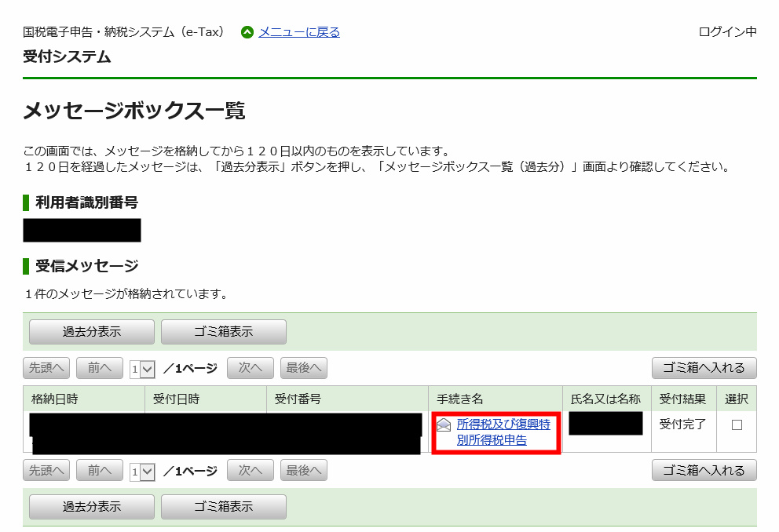
Task: Open the 所得税及び復興特別所得税申告 message link
Action: point(503,432)
